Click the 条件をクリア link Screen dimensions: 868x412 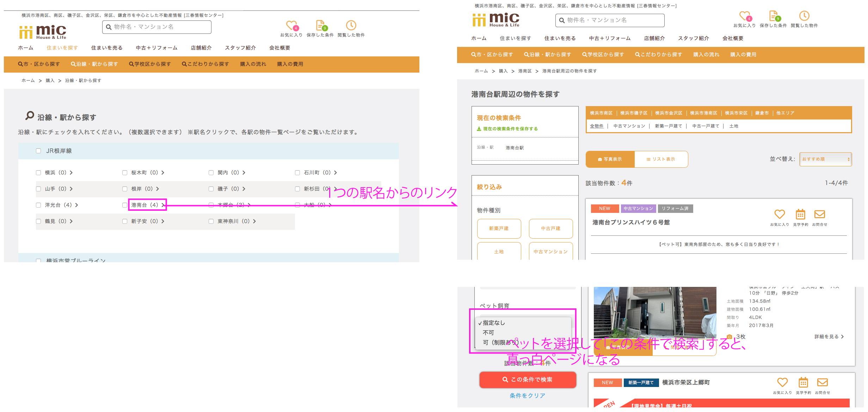527,396
